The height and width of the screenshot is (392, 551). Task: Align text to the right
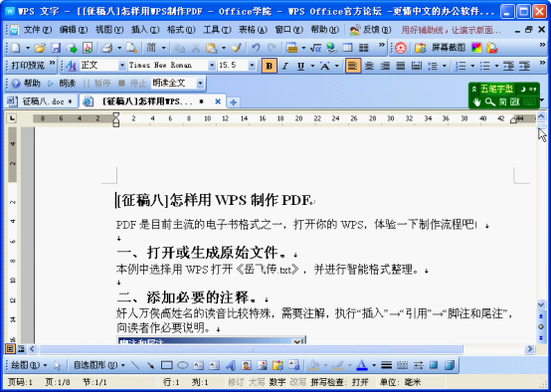(x=385, y=66)
